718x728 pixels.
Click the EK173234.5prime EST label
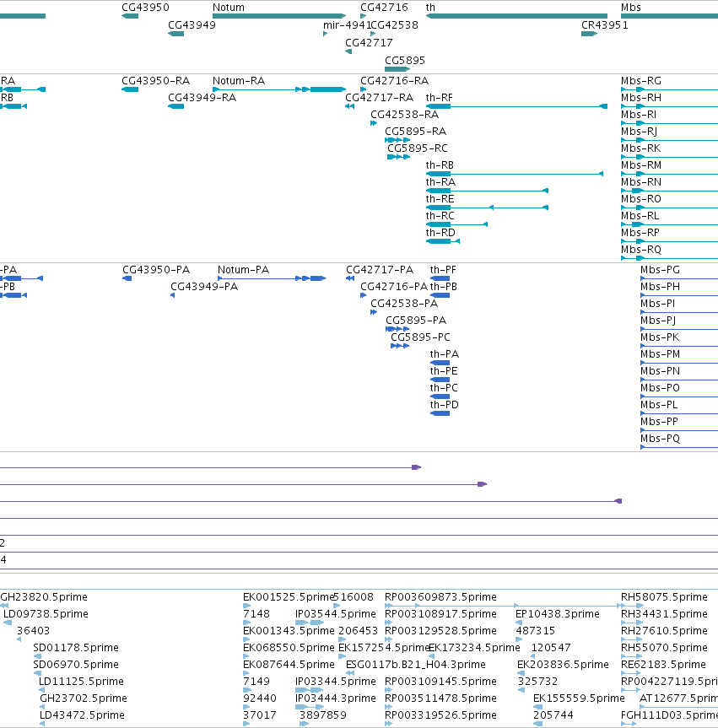point(475,648)
